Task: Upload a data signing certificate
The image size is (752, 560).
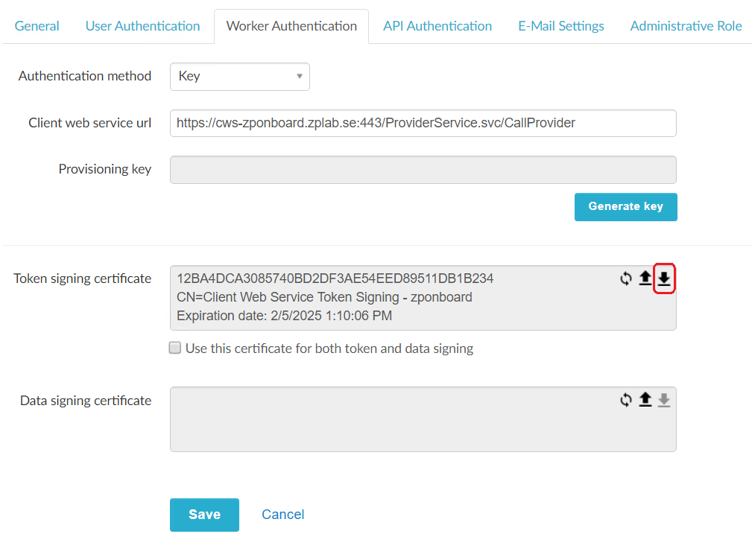Action: pyautogui.click(x=645, y=400)
